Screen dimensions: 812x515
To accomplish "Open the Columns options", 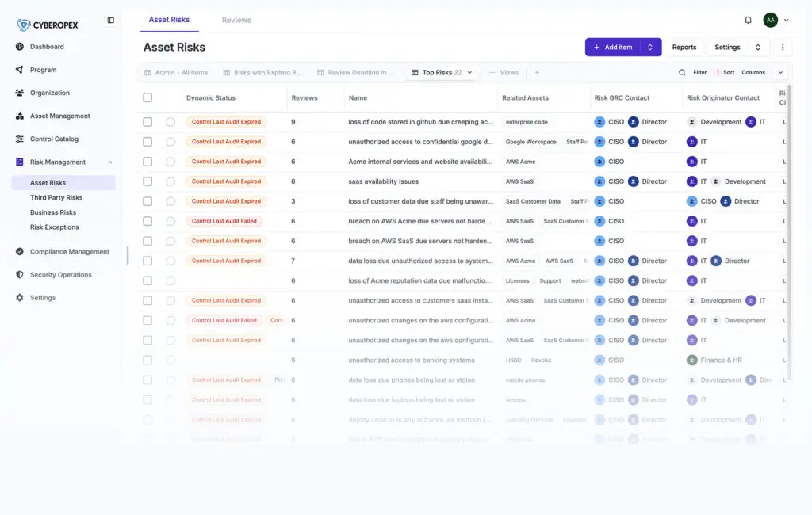I will (x=753, y=72).
